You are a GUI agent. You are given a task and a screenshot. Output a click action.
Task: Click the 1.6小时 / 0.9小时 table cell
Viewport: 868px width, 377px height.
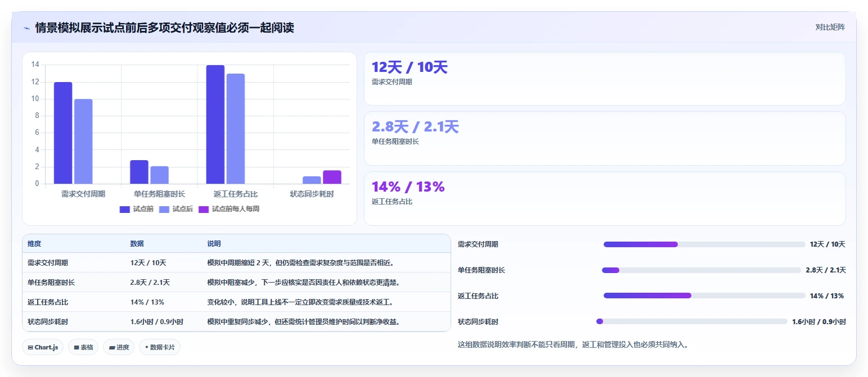(157, 322)
